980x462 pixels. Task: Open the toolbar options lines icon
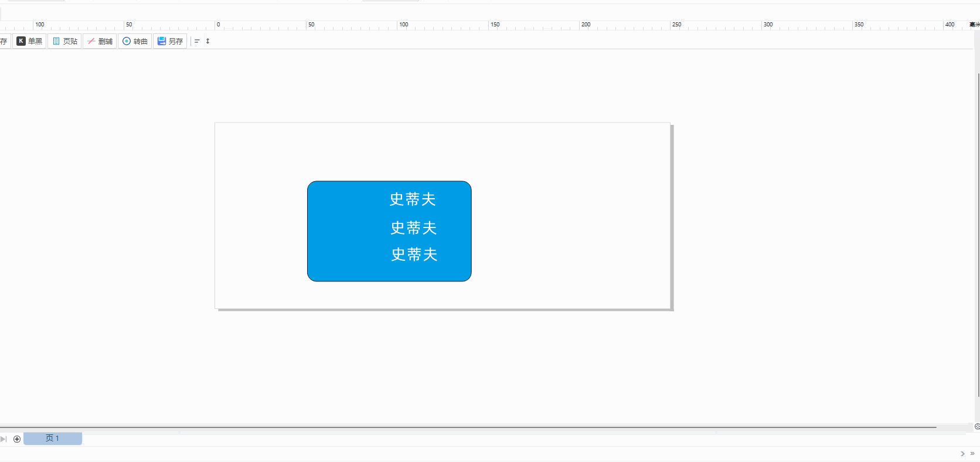[197, 41]
